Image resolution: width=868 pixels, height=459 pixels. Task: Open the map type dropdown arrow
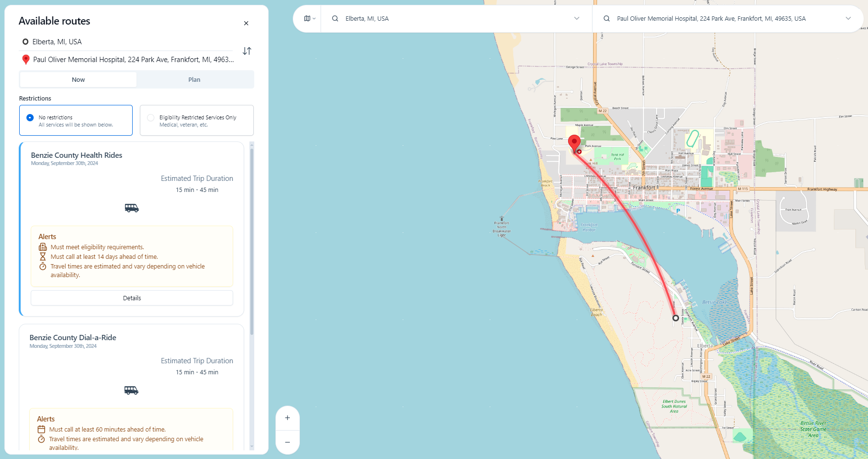[314, 19]
